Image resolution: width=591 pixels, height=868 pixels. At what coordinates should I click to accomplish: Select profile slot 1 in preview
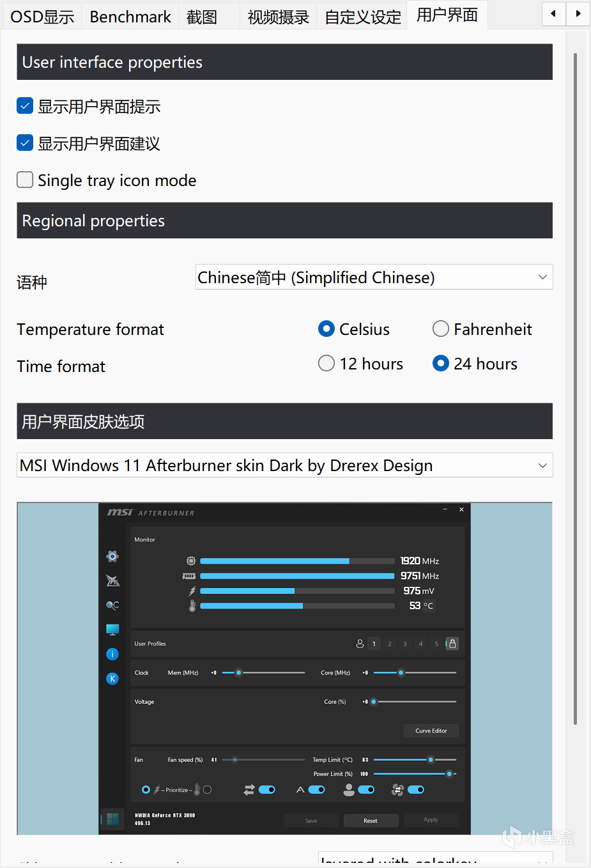click(x=374, y=644)
